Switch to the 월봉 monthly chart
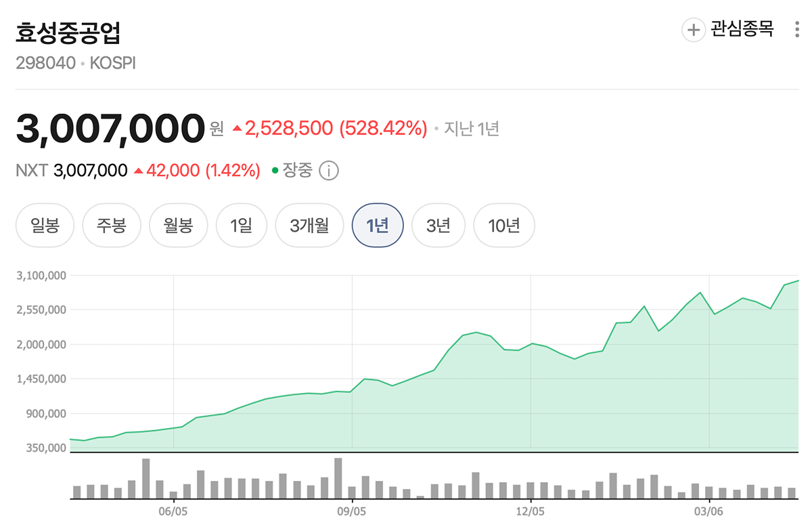812x531 pixels. tap(178, 225)
